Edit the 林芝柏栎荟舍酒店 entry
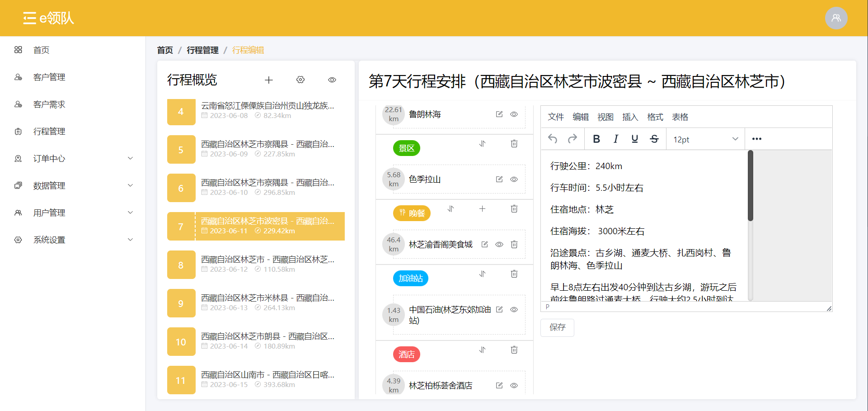This screenshot has width=868, height=411. click(x=499, y=386)
